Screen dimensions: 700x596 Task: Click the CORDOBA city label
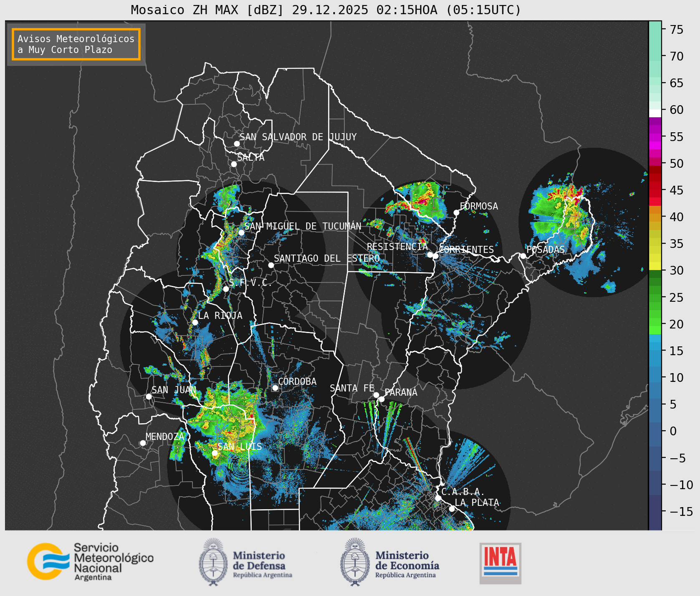click(x=297, y=381)
